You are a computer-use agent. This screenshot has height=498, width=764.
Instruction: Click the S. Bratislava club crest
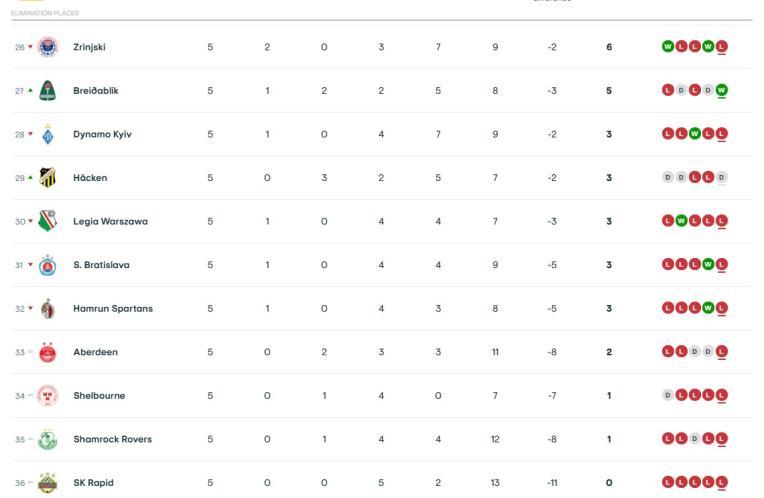[48, 265]
